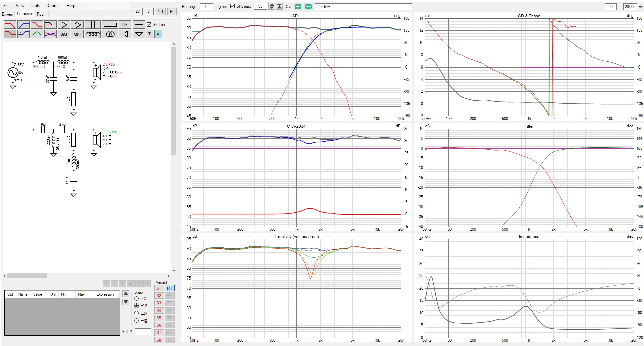Add a buffer amplifier triangle component
Screen dimensions: 644x346
[x=64, y=25]
